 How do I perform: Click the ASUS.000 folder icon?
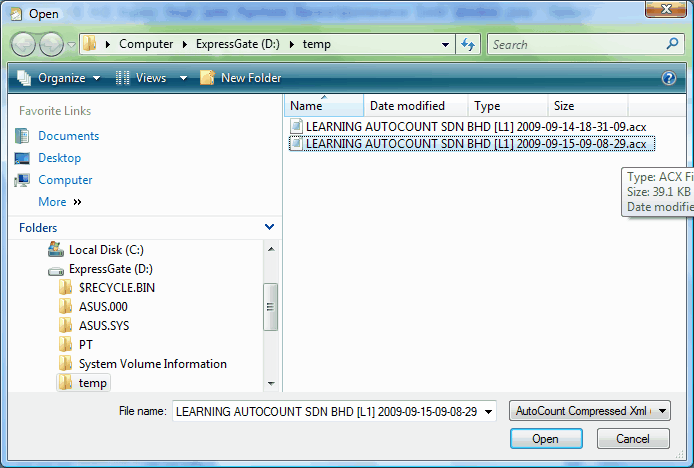66,306
